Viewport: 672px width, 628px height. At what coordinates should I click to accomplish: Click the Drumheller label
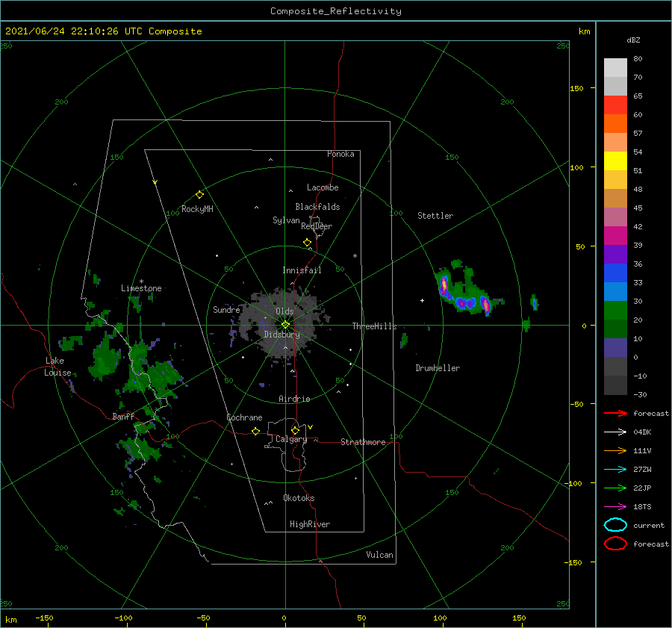(x=438, y=368)
